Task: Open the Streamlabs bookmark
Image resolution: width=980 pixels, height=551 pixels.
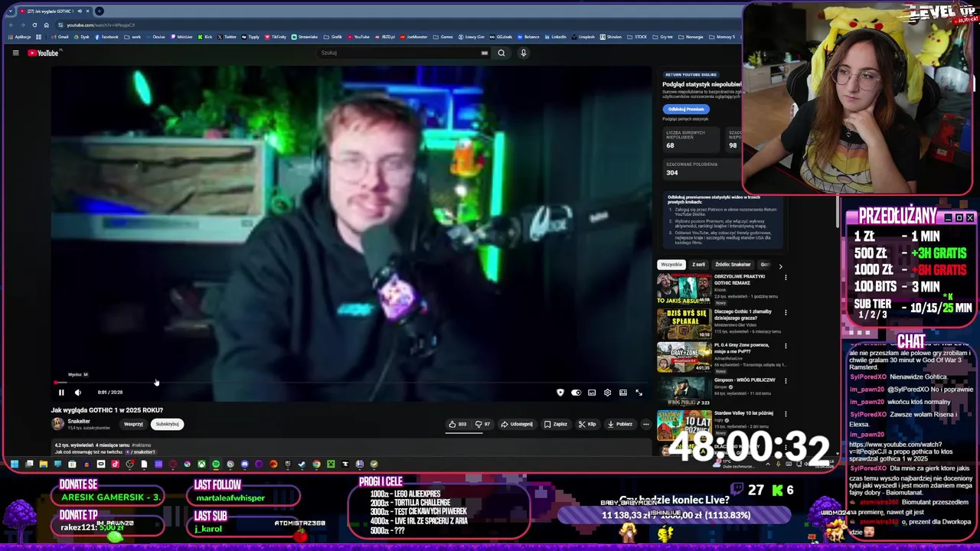Action: click(x=304, y=37)
